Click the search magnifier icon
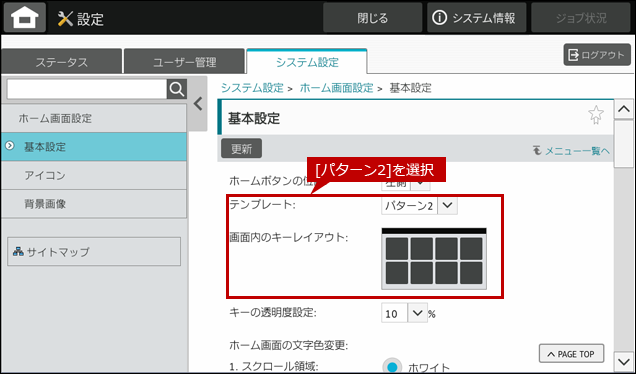 177,89
